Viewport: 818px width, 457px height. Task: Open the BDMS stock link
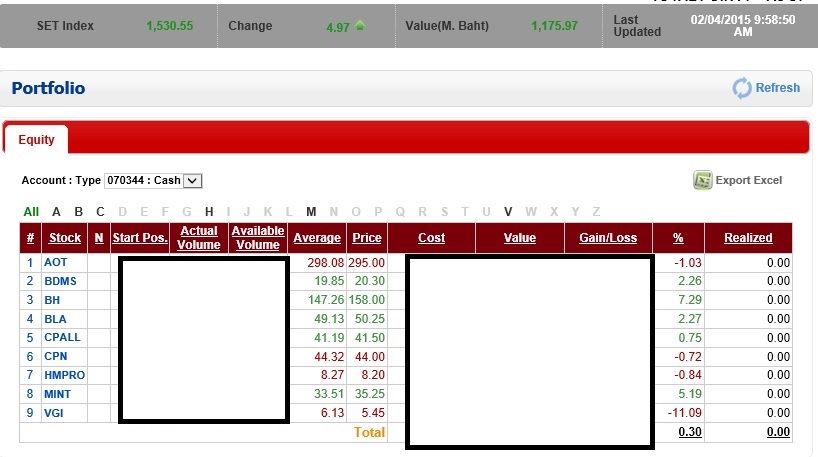click(x=60, y=281)
